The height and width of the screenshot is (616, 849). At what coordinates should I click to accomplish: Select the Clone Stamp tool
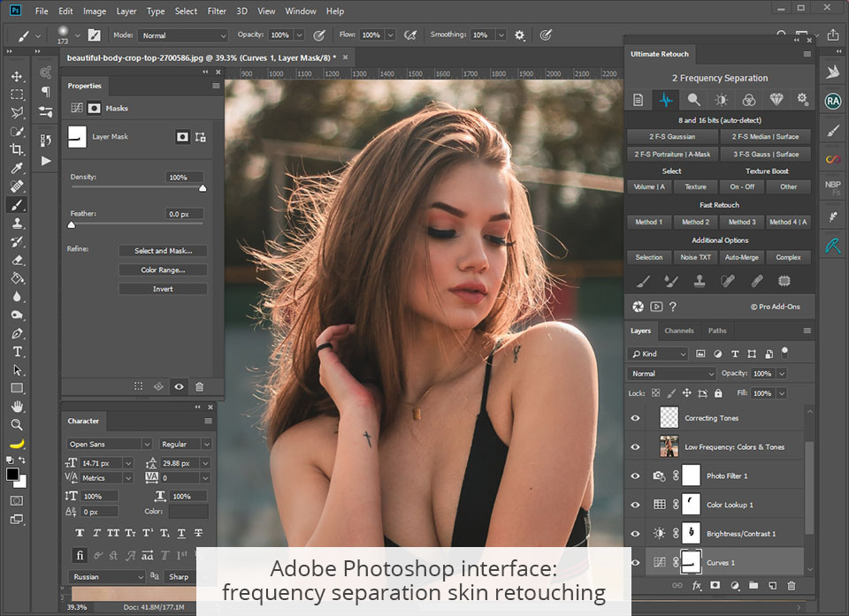[17, 224]
